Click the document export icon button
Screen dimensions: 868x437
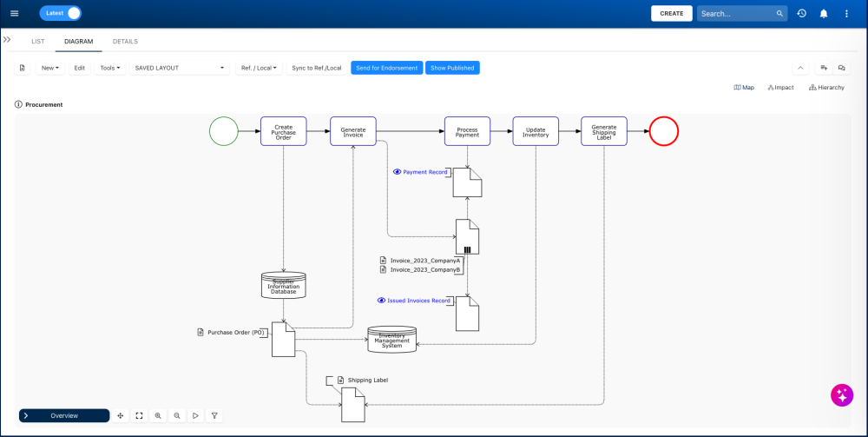point(23,68)
